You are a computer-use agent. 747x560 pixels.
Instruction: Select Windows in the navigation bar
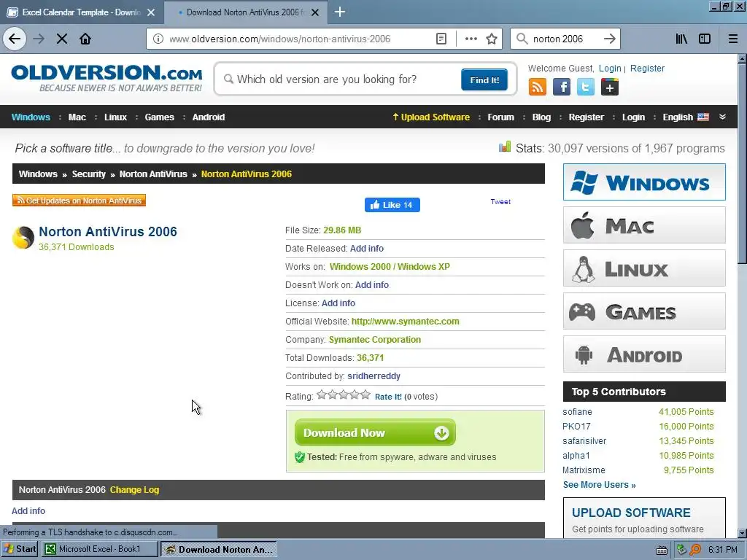click(31, 117)
